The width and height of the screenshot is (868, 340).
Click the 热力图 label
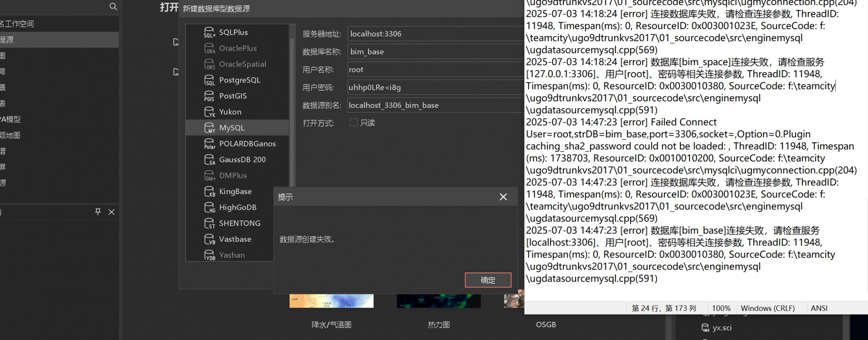[x=439, y=324]
